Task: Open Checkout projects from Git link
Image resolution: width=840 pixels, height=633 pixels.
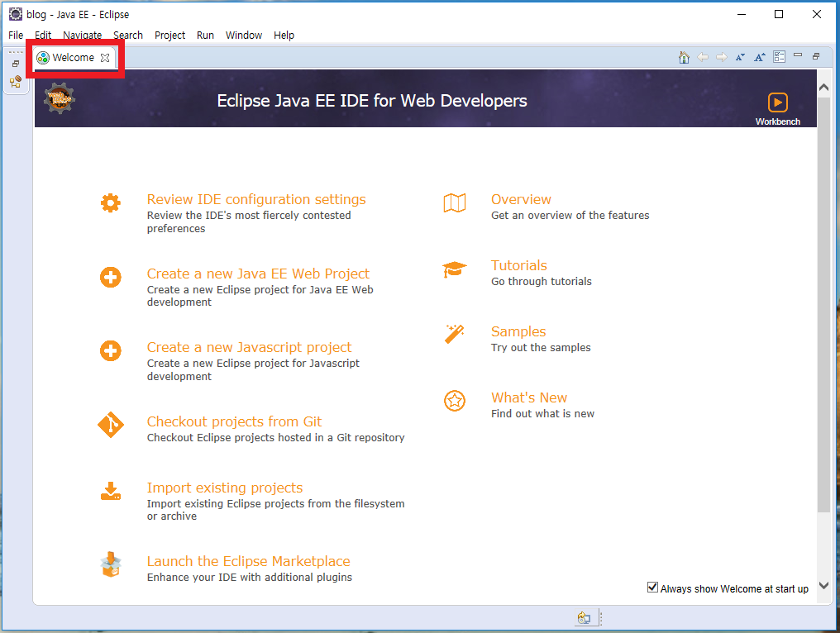Action: [234, 422]
